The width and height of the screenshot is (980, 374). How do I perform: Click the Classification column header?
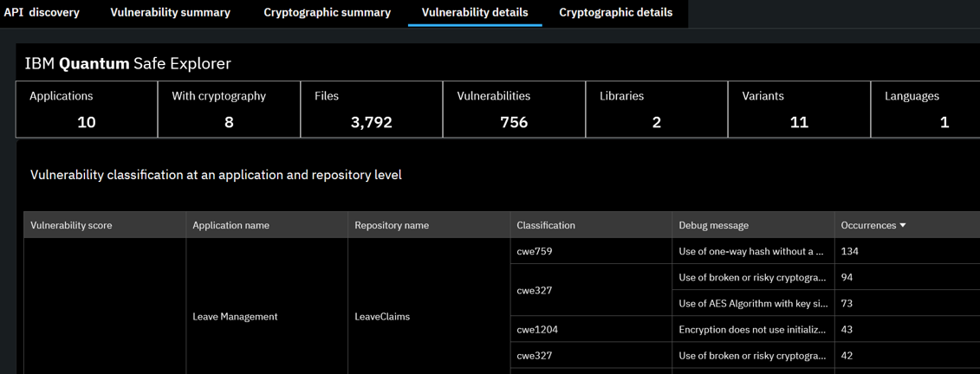pyautogui.click(x=546, y=225)
